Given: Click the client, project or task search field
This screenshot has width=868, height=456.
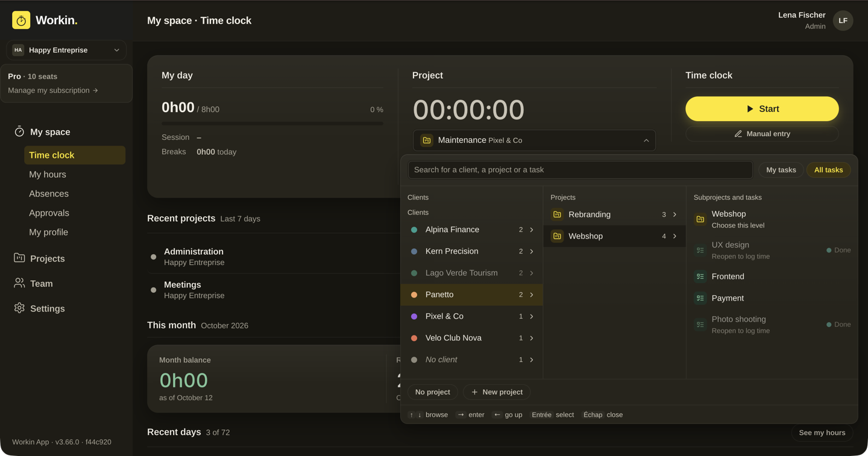Looking at the screenshot, I should coord(580,170).
